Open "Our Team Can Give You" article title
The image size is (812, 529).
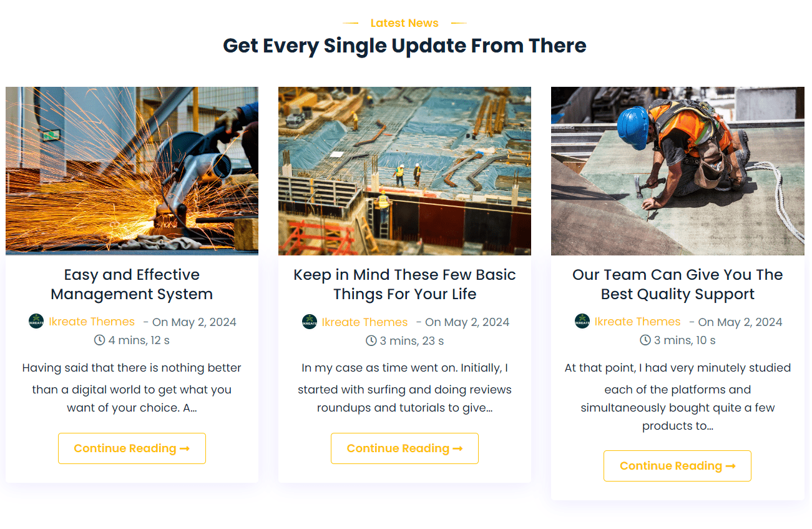[677, 284]
